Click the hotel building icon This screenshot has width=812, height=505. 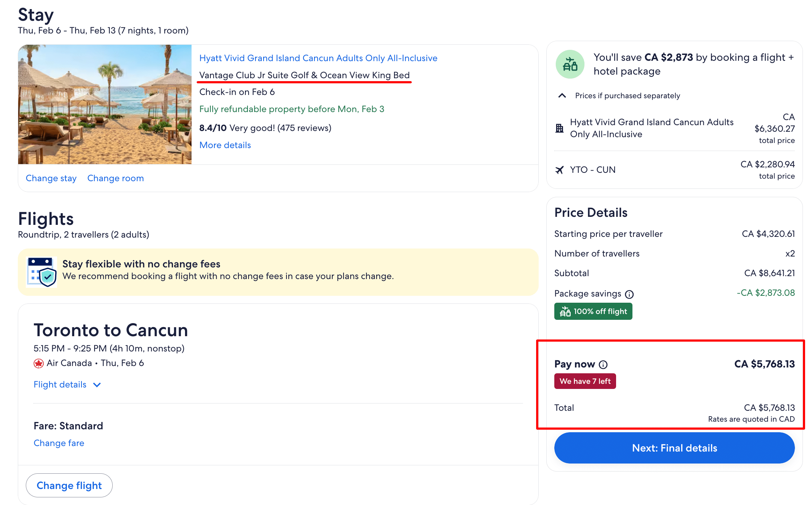point(559,128)
